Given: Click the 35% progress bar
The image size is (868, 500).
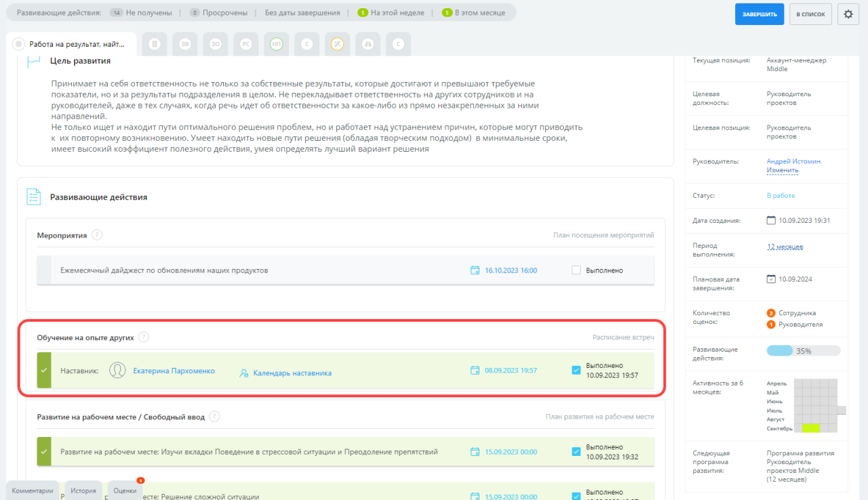Looking at the screenshot, I should pos(803,350).
